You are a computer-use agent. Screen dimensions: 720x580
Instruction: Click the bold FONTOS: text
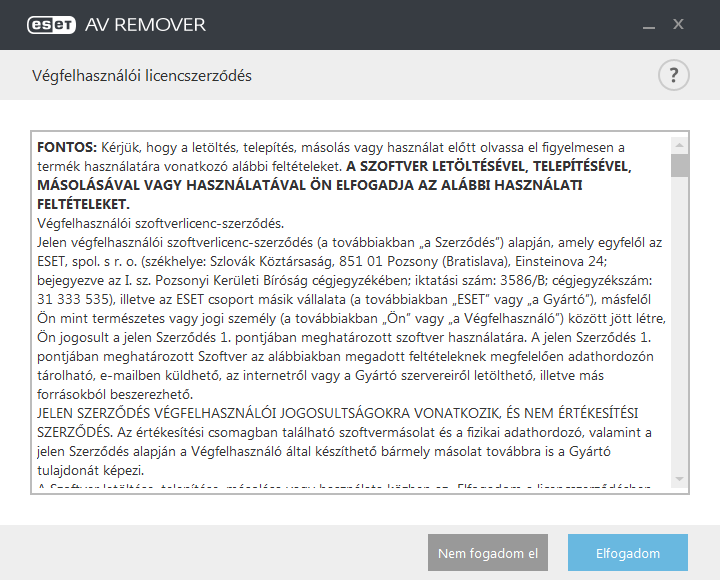coord(67,147)
